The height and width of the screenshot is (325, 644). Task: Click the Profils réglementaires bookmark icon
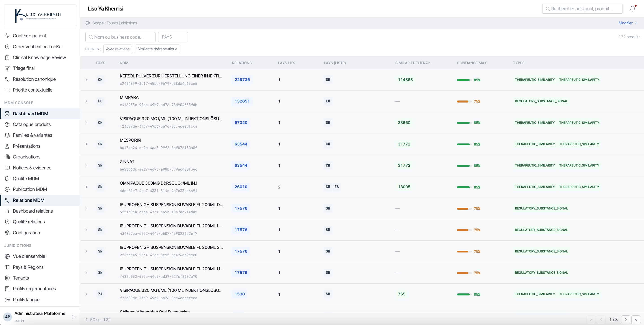pos(7,289)
